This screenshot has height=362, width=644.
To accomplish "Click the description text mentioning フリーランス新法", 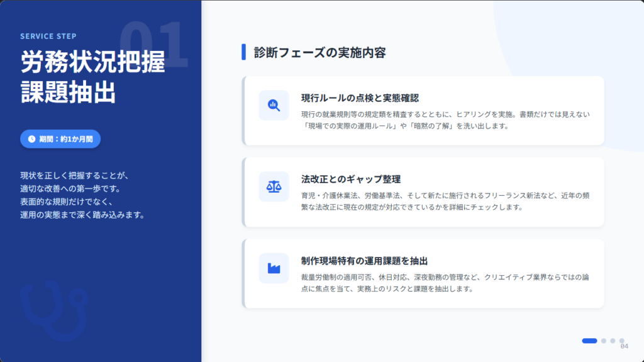I will coord(445,201).
